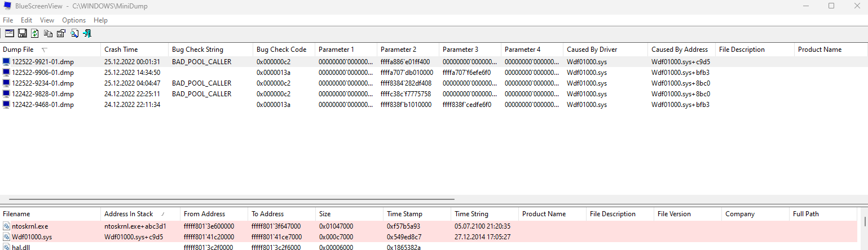Sort lower pane by Filename header
This screenshot has width=868, height=250.
pos(50,214)
